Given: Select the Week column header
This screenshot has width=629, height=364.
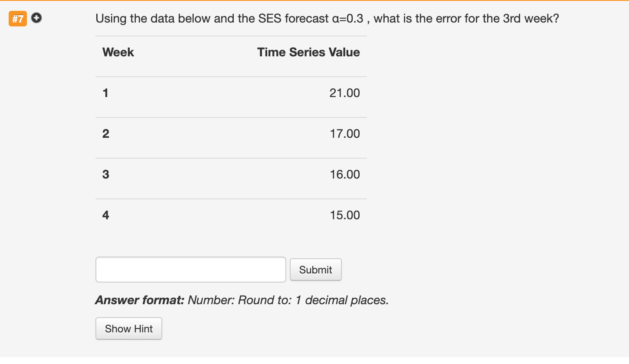Looking at the screenshot, I should point(118,52).
